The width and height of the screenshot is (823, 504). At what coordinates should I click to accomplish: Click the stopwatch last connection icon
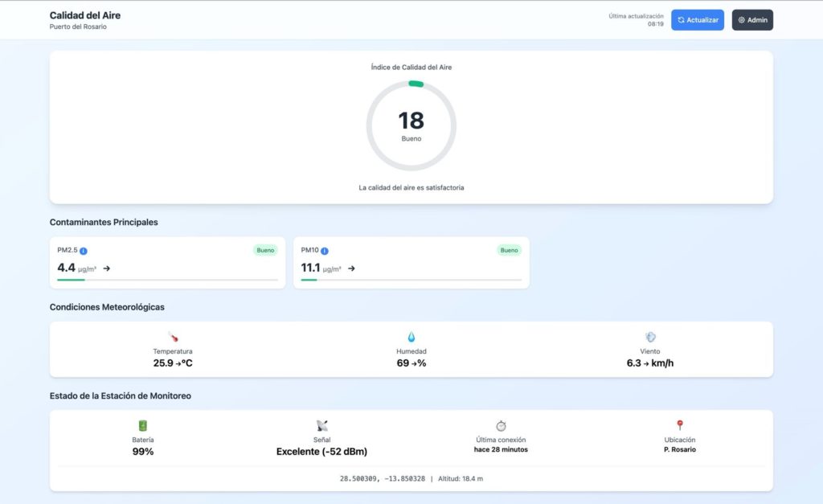(501, 425)
